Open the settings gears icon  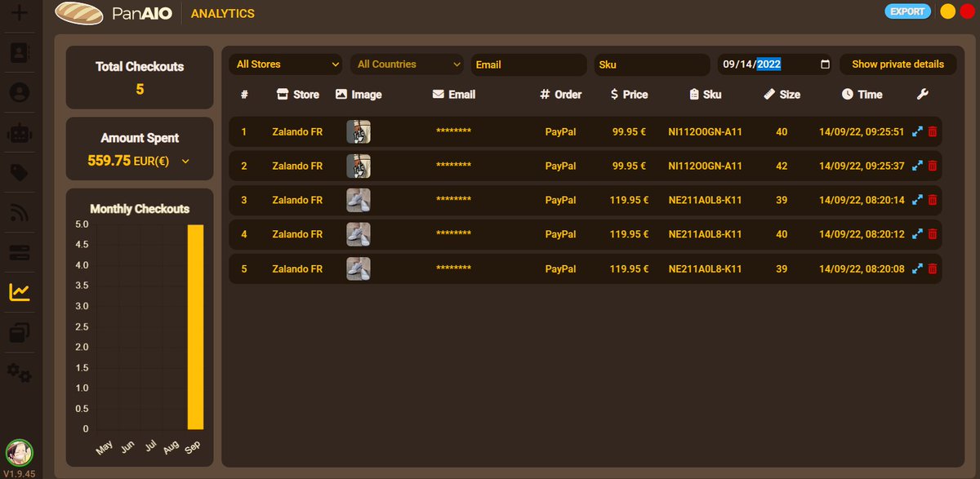[20, 373]
